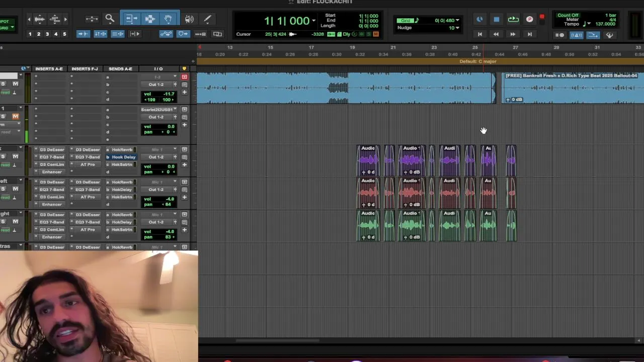Screen dimensions: 644x362
Task: Click the Default: C major key marker
Action: coord(478,61)
